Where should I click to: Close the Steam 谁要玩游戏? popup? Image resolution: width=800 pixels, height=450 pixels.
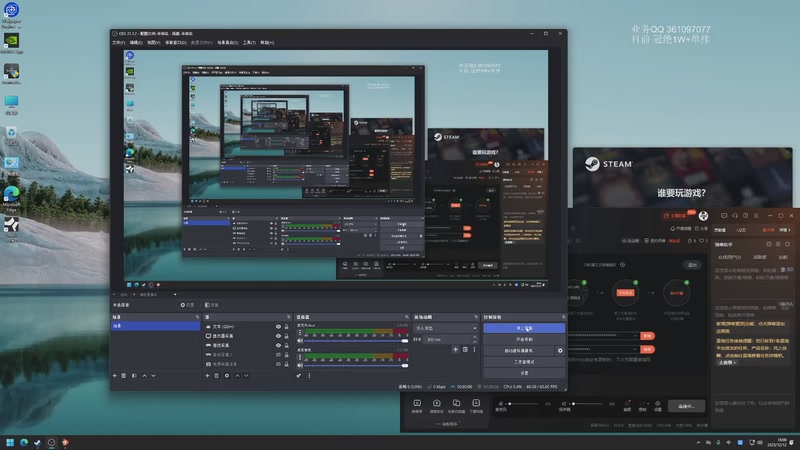click(788, 153)
